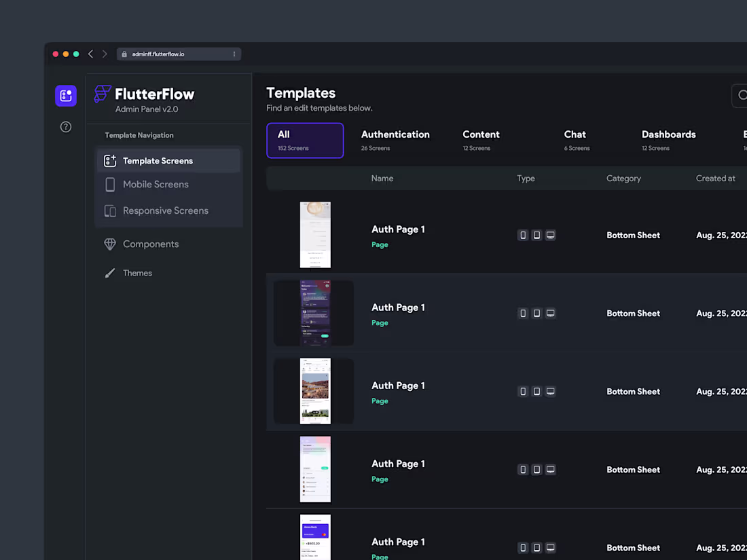The height and width of the screenshot is (560, 747).
Task: Select the purple app icon in the left rail
Action: 65,96
